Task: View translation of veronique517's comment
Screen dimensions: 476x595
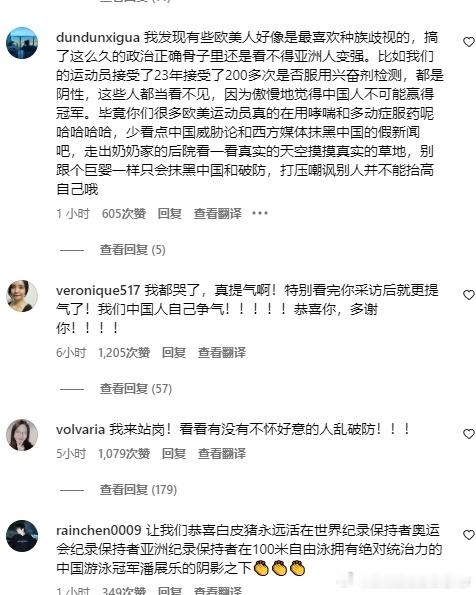Action: 222,353
